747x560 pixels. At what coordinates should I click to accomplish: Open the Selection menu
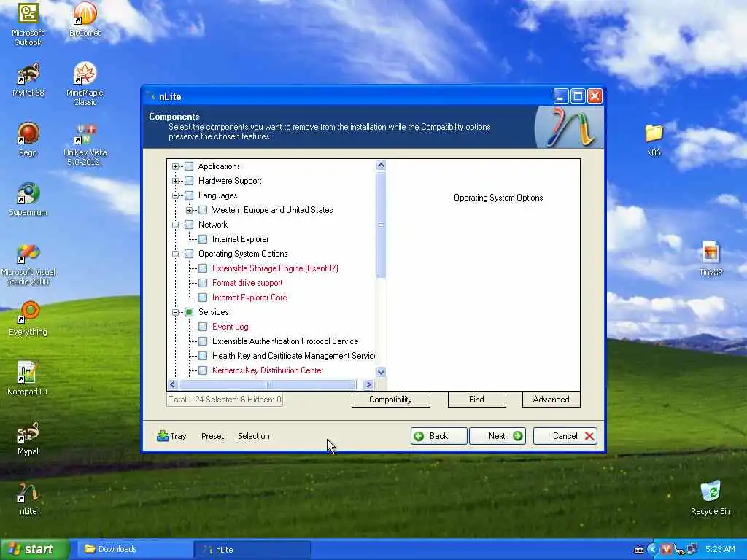[x=253, y=436]
